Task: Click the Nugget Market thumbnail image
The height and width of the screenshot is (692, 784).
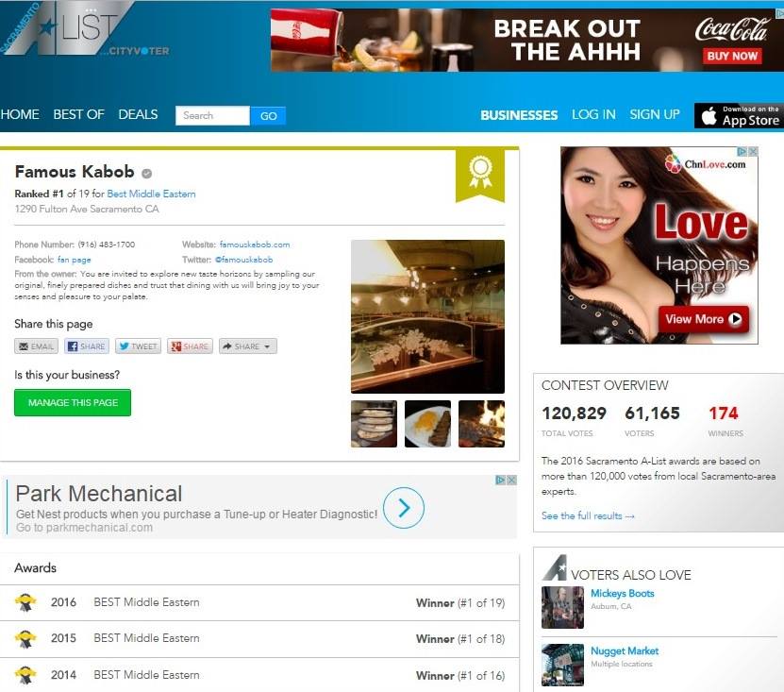Action: point(562,665)
